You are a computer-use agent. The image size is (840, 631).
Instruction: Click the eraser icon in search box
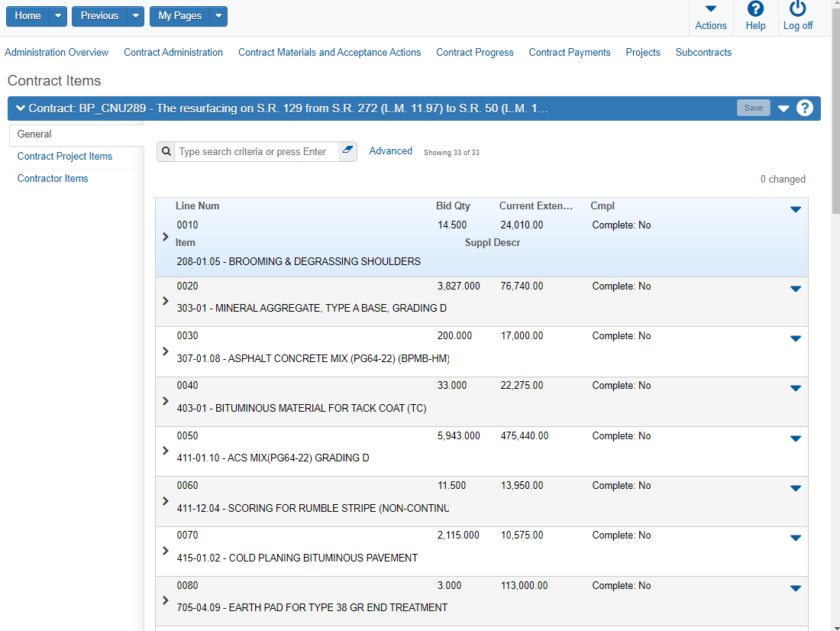coord(347,151)
